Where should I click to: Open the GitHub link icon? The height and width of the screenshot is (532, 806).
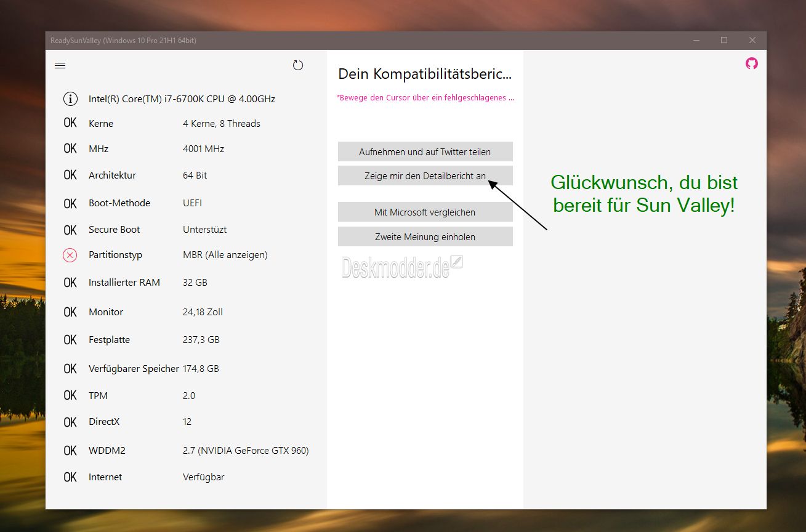[752, 63]
